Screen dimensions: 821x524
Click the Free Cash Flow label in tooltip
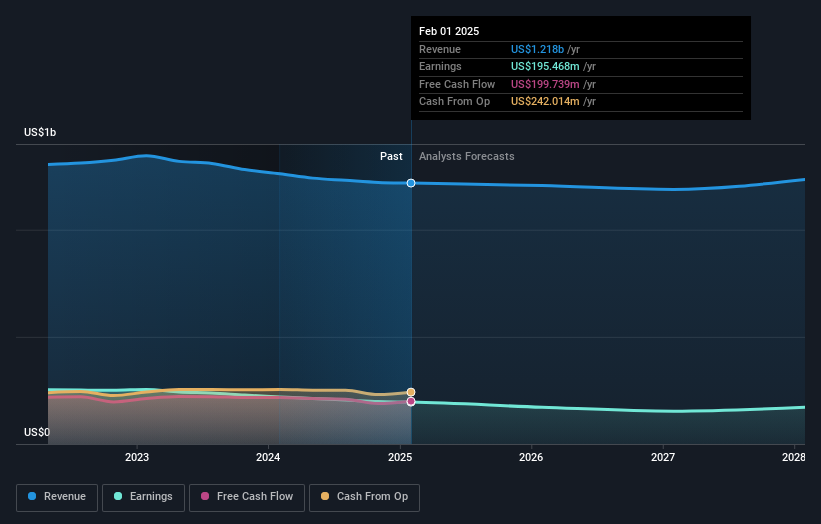pos(457,84)
